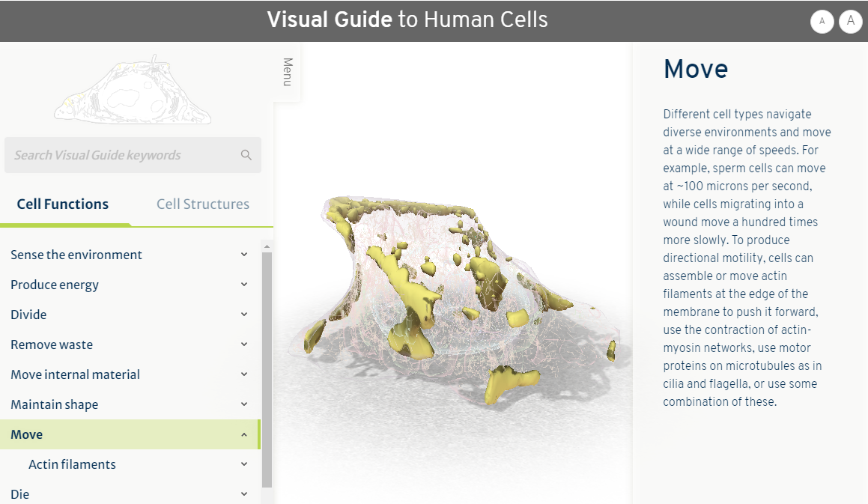This screenshot has width=868, height=504.
Task: Expand the Actin filaments chevron
Action: (x=244, y=464)
